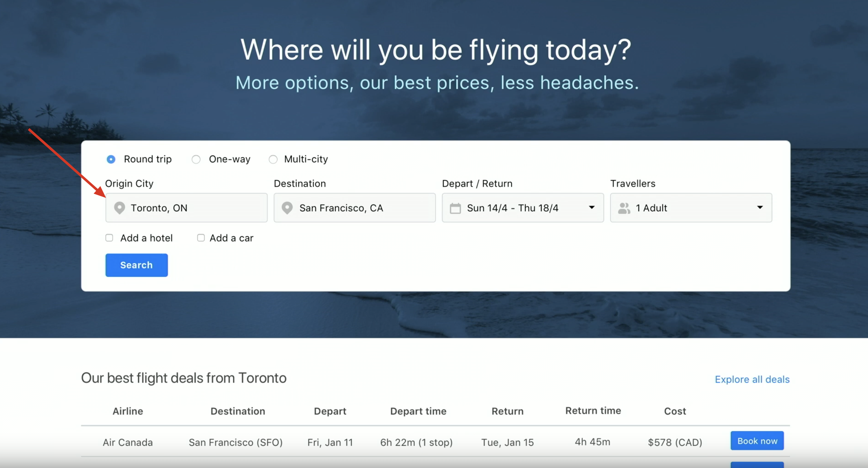Click the Sun 14/4 - Thu 18/4 date selector
This screenshot has width=868, height=468.
coord(513,208)
